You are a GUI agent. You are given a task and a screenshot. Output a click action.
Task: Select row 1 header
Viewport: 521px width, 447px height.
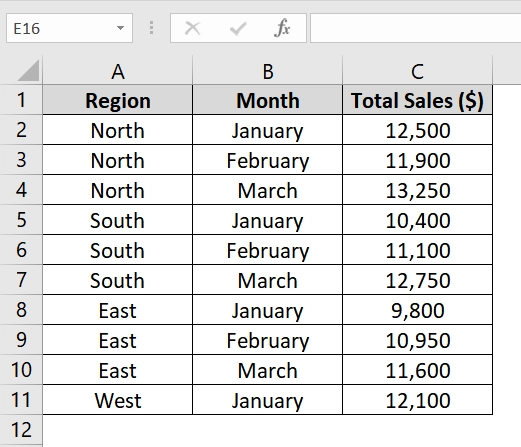pos(21,100)
